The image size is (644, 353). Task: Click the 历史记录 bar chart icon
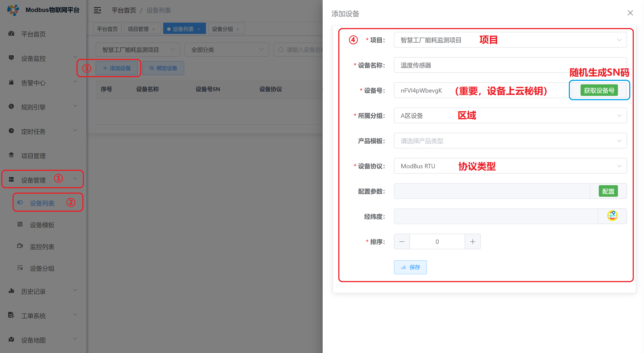[11, 291]
